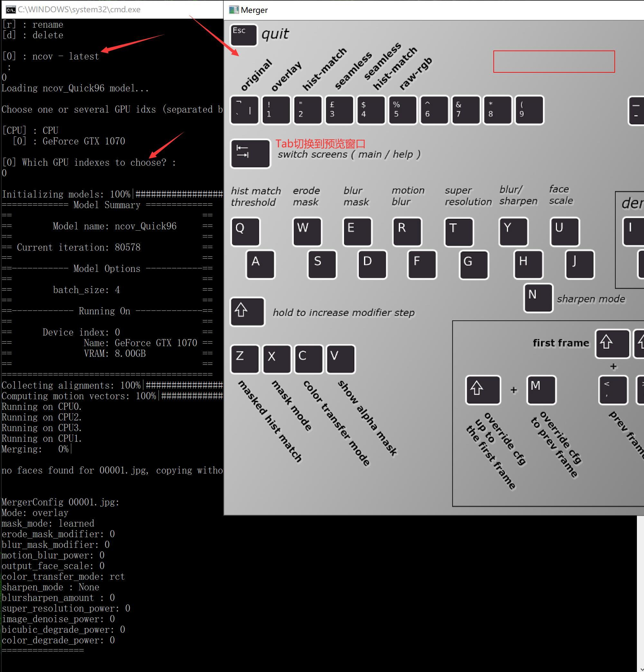Click the U key for face scale
Image resolution: width=644 pixels, height=672 pixels.
(x=565, y=232)
